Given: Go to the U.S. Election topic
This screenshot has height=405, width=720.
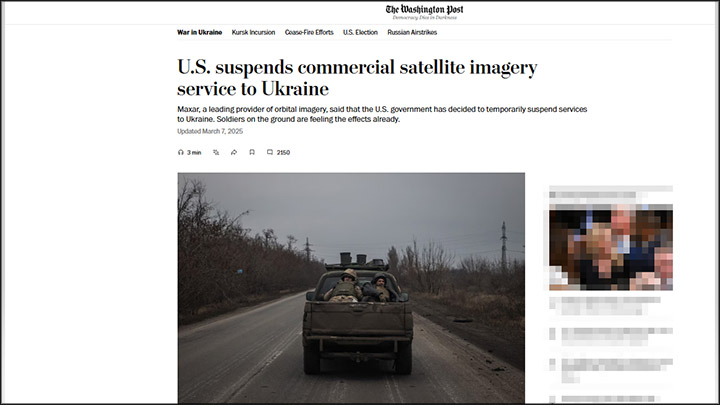Looking at the screenshot, I should (360, 33).
